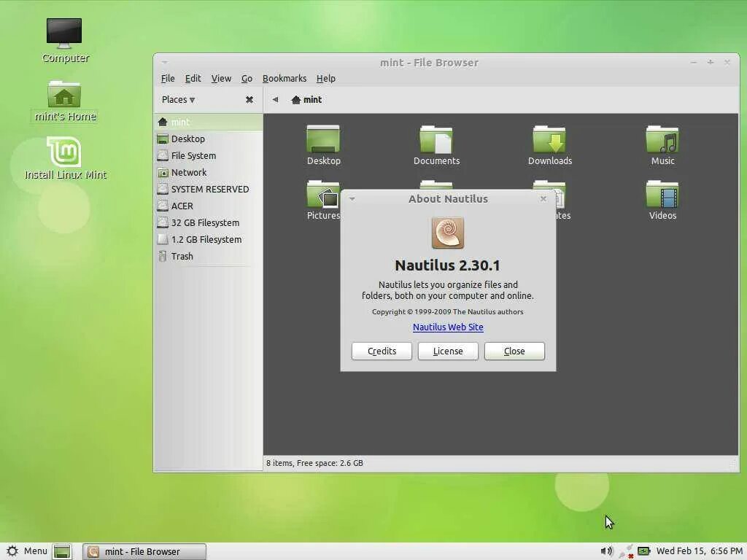Image resolution: width=747 pixels, height=560 pixels.
Task: Open the Mint Menu in panel
Action: [27, 551]
